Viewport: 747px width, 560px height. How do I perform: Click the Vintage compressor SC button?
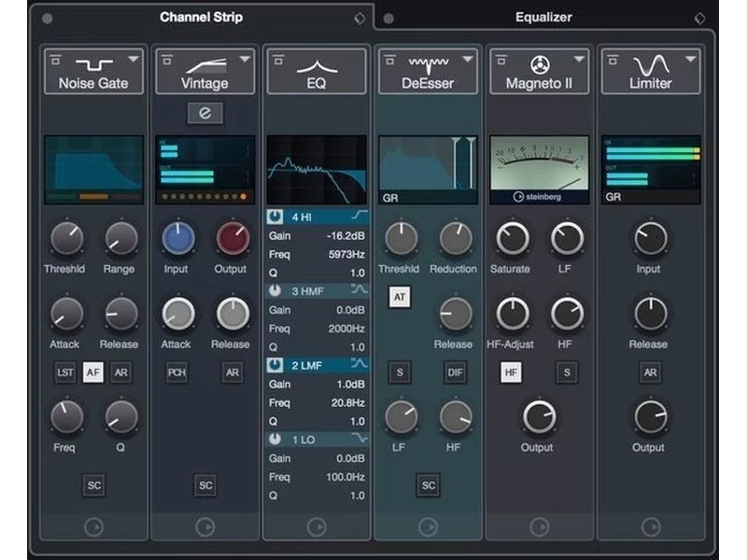[205, 485]
